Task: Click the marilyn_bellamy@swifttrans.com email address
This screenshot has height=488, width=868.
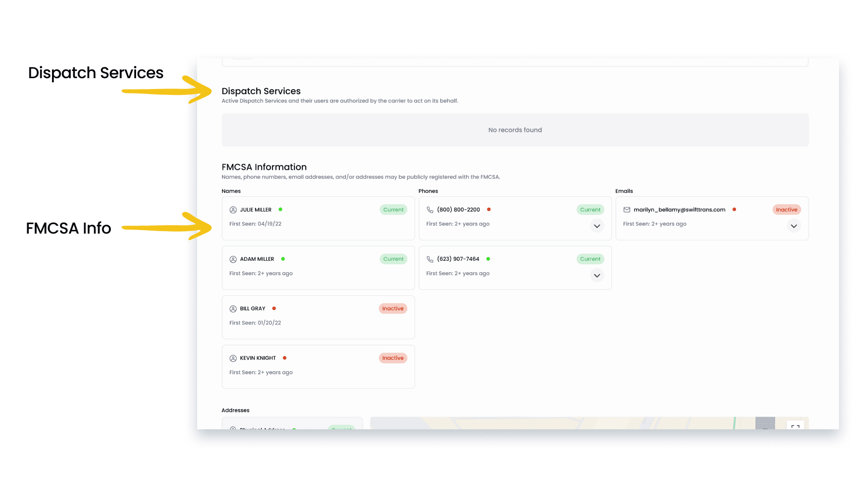Action: (x=679, y=210)
